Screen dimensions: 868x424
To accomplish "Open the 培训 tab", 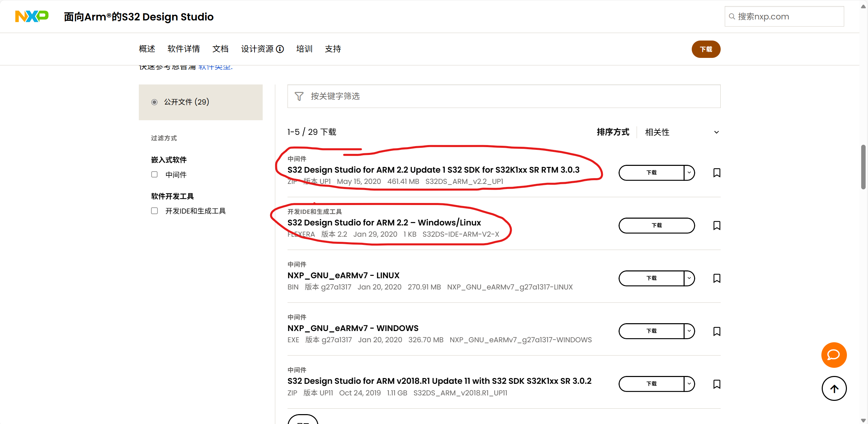I will tap(305, 49).
